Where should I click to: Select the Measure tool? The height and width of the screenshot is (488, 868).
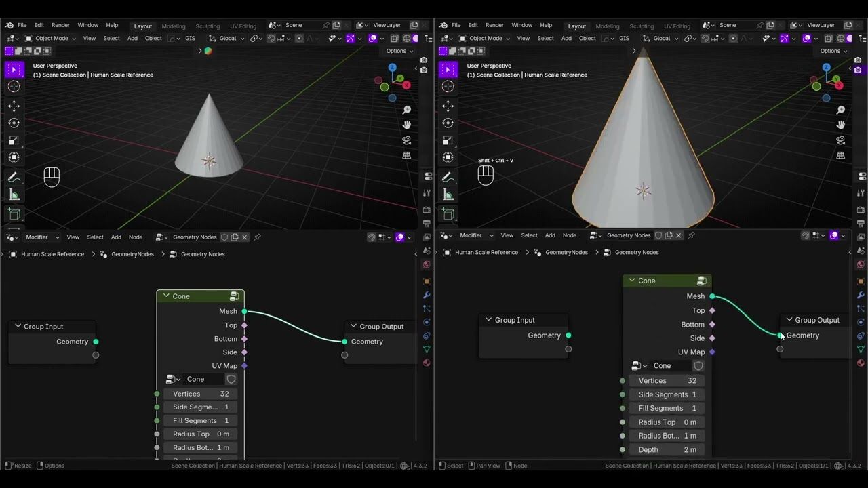point(14,195)
